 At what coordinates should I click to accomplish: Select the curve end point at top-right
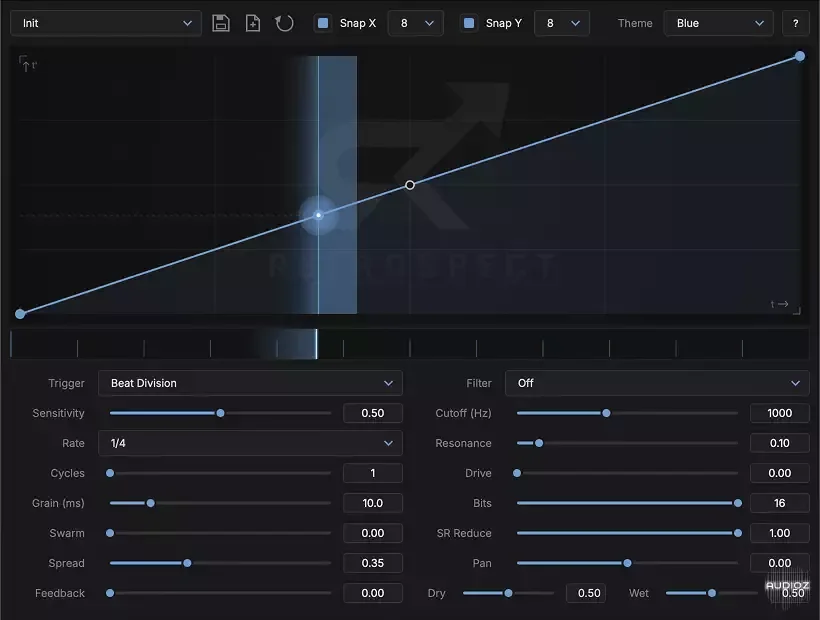[800, 56]
